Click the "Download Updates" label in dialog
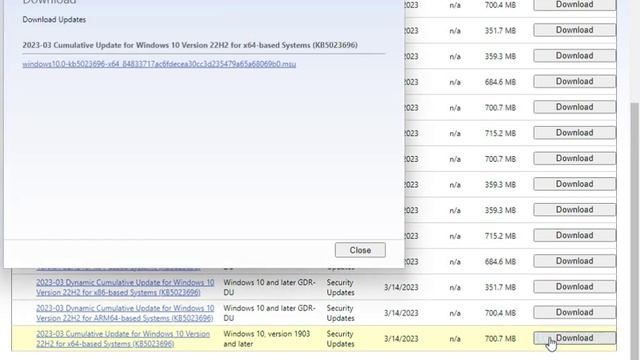This screenshot has height=360, width=640. (x=54, y=20)
